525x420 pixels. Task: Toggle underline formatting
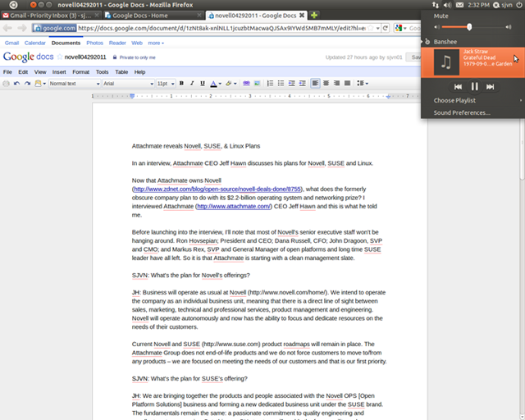[x=203, y=84]
